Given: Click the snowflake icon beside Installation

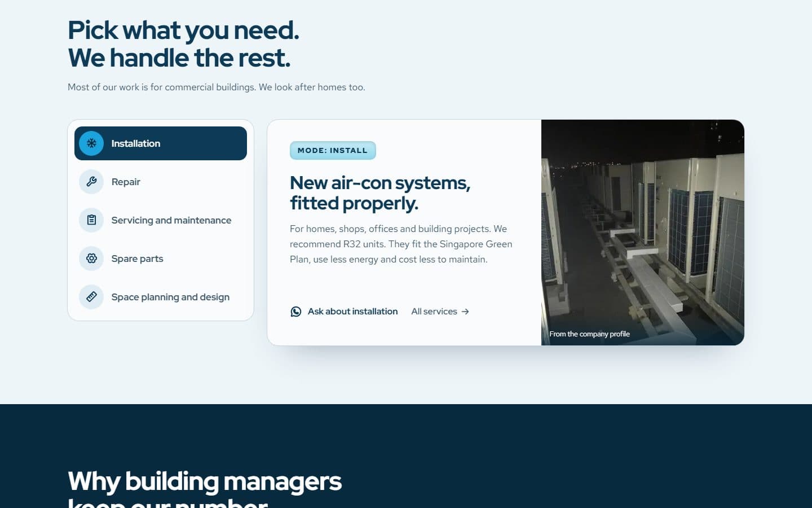Looking at the screenshot, I should point(91,143).
